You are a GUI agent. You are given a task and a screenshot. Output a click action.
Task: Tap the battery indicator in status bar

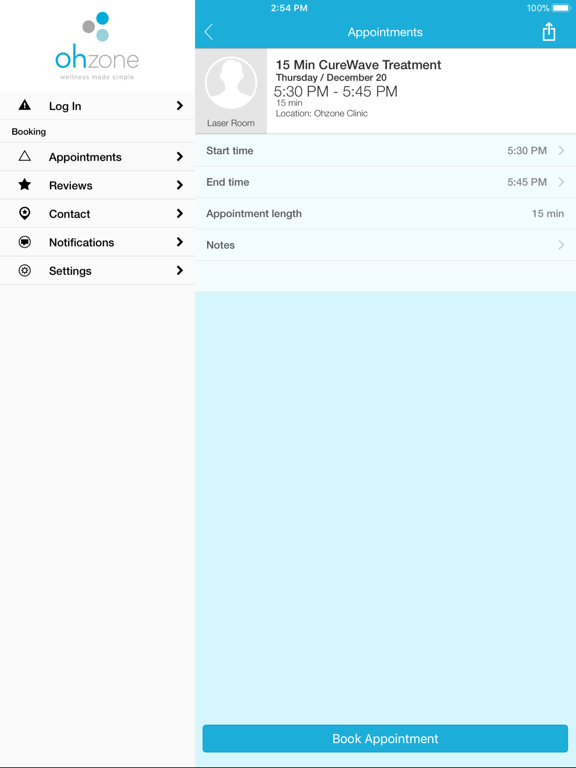[x=561, y=8]
